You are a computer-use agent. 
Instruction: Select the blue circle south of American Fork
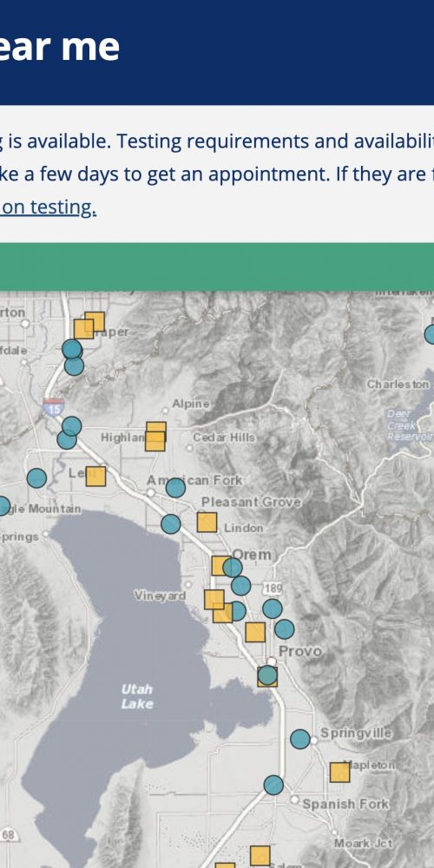(x=170, y=523)
